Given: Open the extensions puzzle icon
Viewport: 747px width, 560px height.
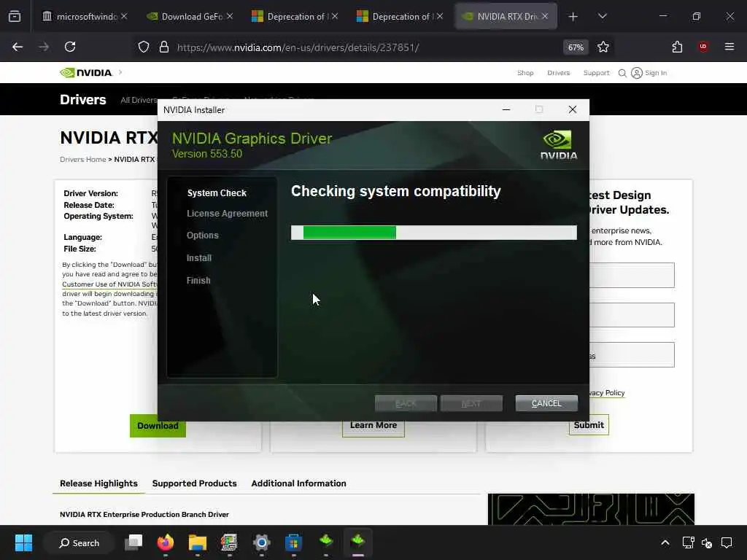Looking at the screenshot, I should click(677, 47).
